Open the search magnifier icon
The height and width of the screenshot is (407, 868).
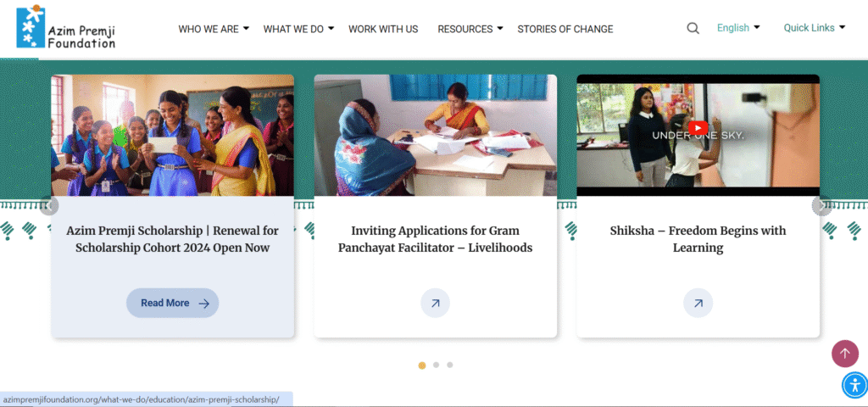[693, 28]
